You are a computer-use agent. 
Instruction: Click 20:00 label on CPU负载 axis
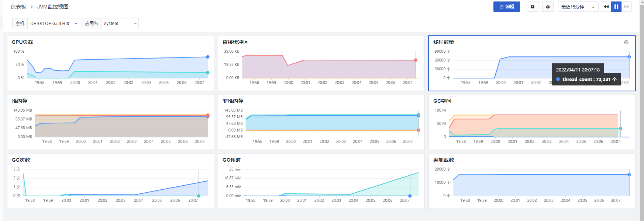[x=75, y=83]
